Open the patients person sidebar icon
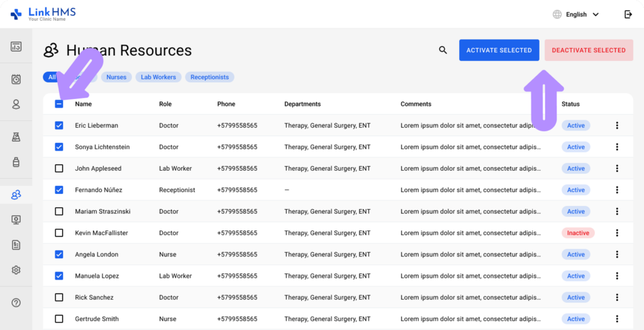 (x=16, y=104)
